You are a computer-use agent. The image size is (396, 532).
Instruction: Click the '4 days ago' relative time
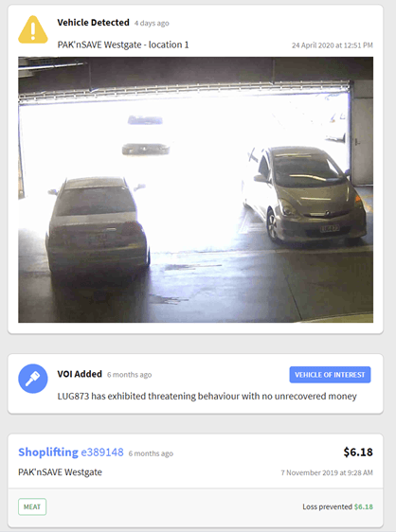tap(152, 23)
